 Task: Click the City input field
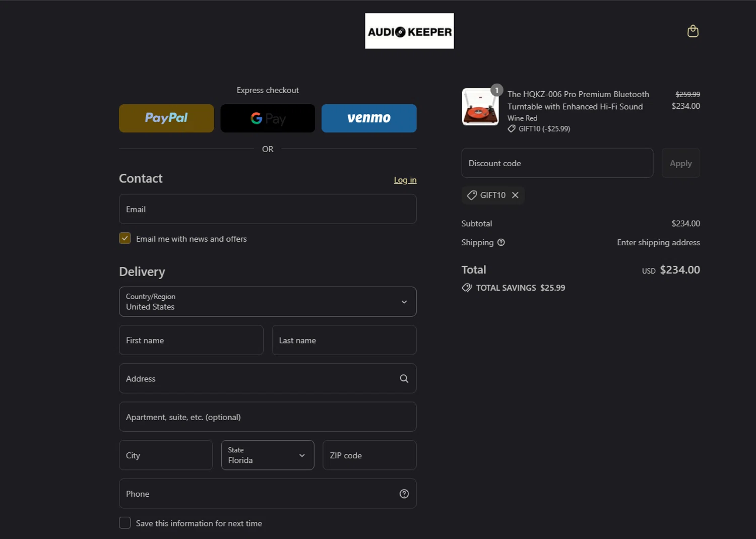pyautogui.click(x=166, y=455)
